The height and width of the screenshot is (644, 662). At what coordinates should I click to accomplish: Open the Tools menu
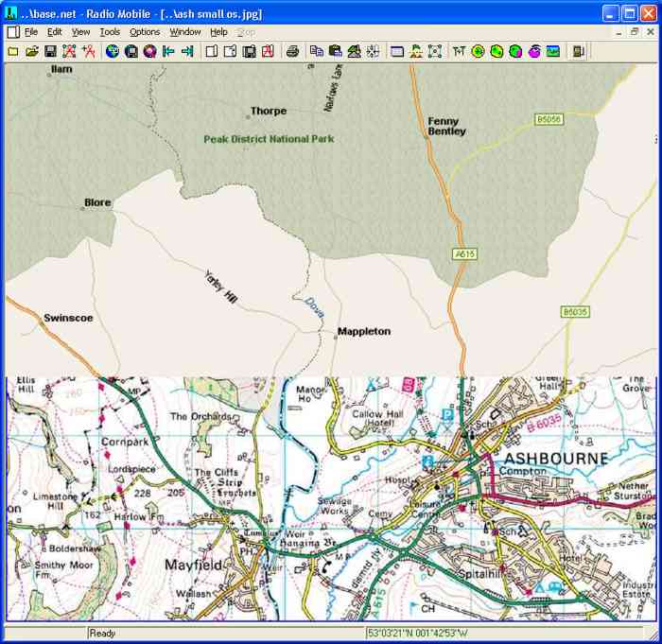click(x=110, y=32)
